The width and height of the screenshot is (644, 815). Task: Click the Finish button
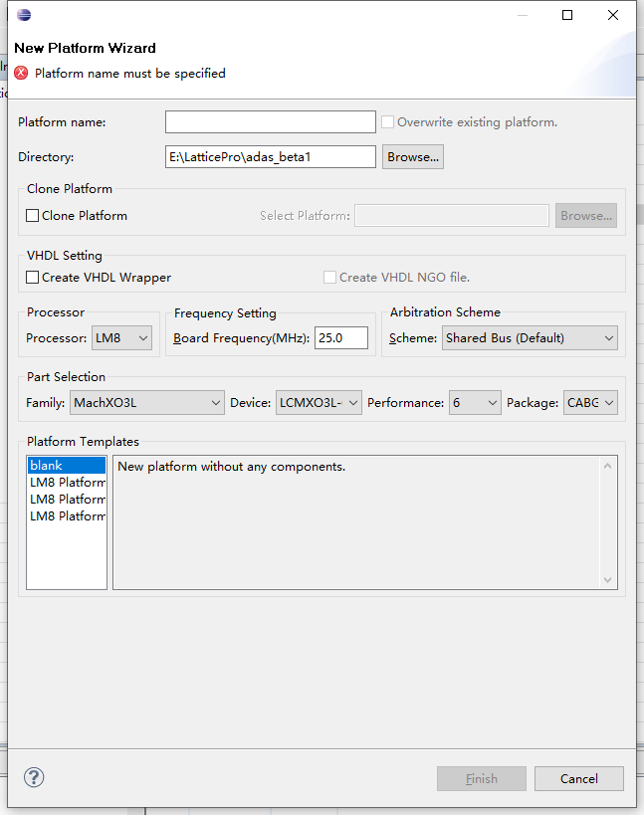pyautogui.click(x=482, y=778)
